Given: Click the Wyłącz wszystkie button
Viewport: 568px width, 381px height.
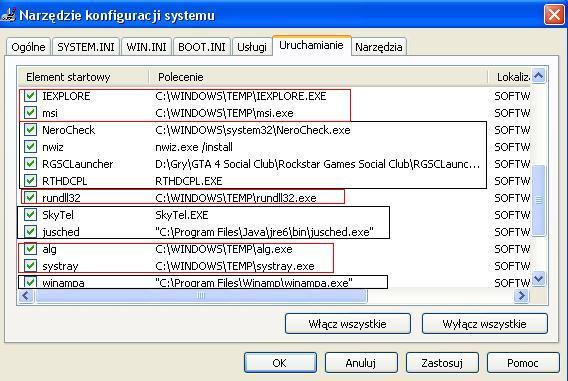Looking at the screenshot, I should coord(485,323).
